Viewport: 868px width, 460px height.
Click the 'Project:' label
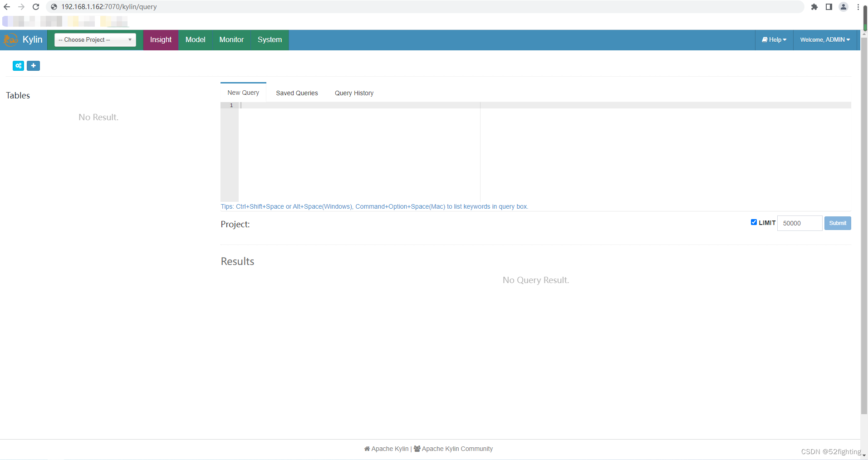[235, 225]
